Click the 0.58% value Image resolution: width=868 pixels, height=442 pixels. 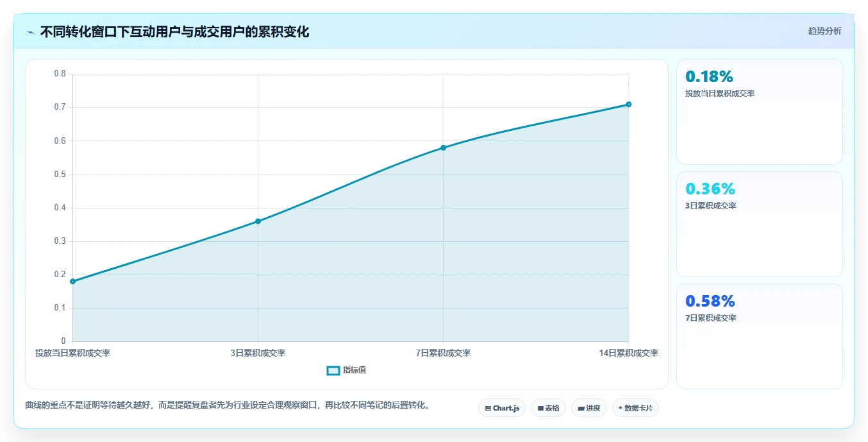pyautogui.click(x=710, y=301)
